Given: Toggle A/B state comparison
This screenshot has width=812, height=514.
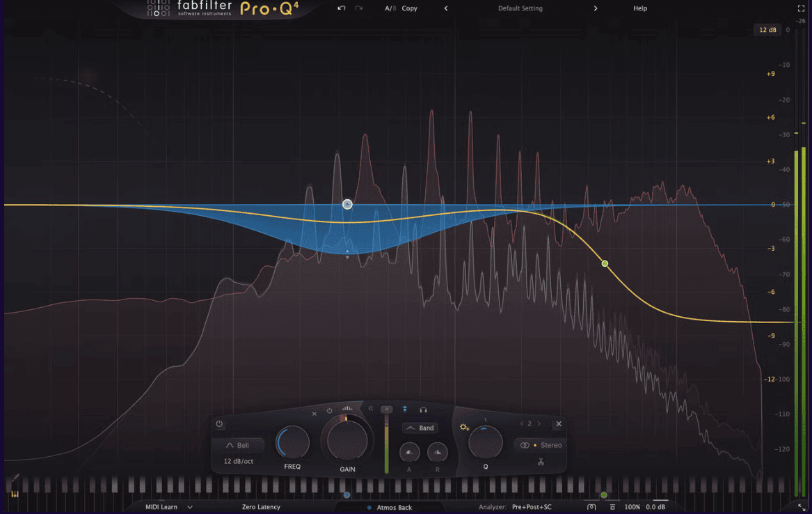Looking at the screenshot, I should coord(390,8).
